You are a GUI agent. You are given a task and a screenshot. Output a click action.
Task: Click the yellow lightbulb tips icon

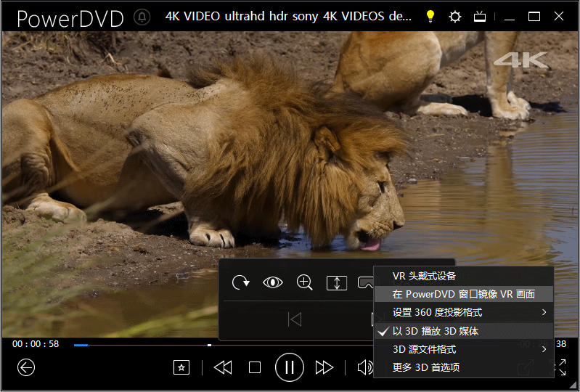tap(430, 17)
